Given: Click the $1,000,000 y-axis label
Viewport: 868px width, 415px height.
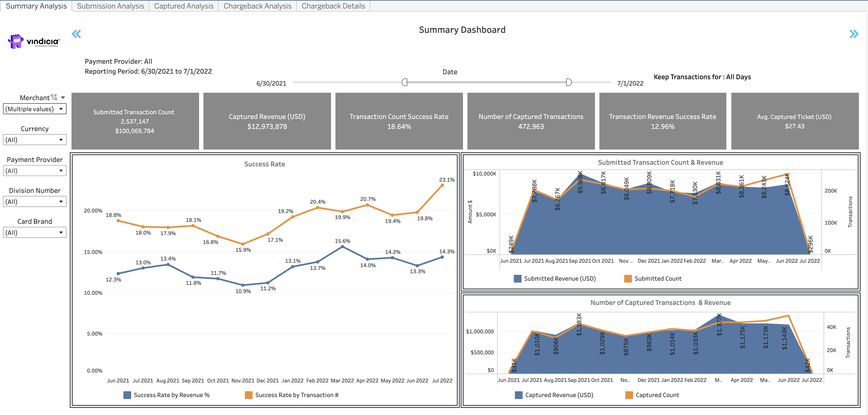Looking at the screenshot, I should pos(480,331).
